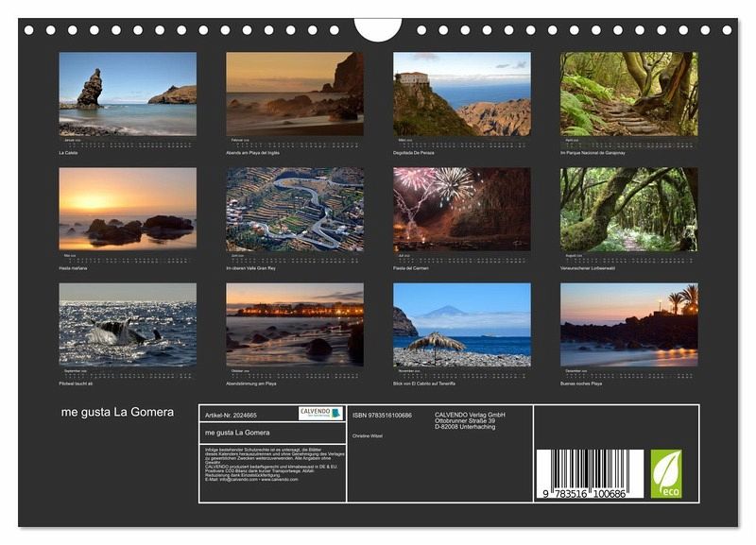The width and height of the screenshot is (756, 545).
Task: Click the 'Fiesta del Carmen' caption
Action: [x=411, y=268]
